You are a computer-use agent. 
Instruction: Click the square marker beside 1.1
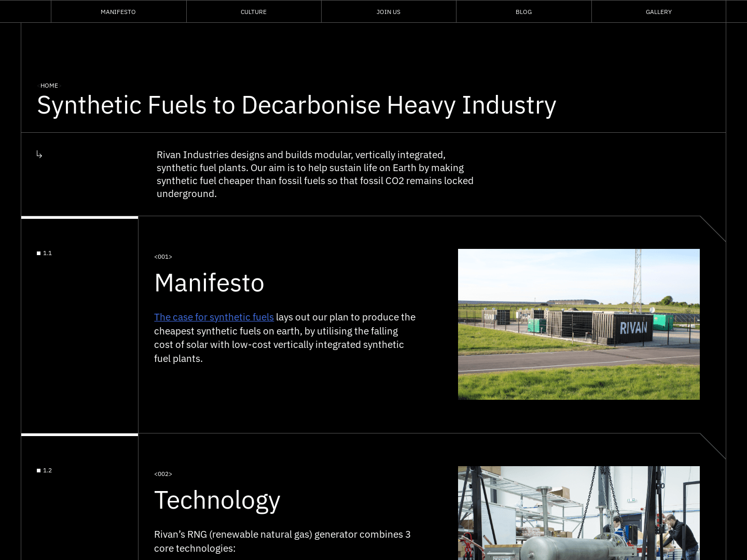pos(38,253)
